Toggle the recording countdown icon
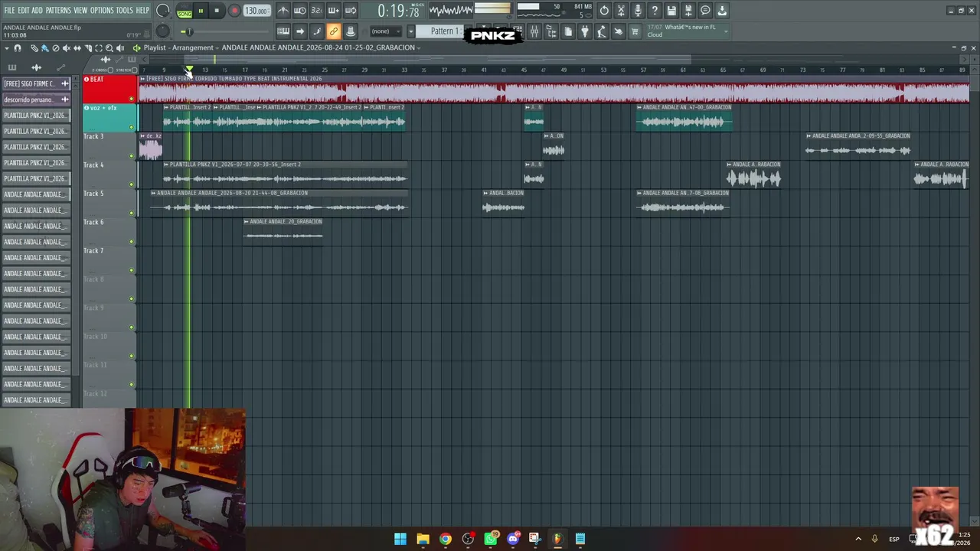 click(x=316, y=11)
